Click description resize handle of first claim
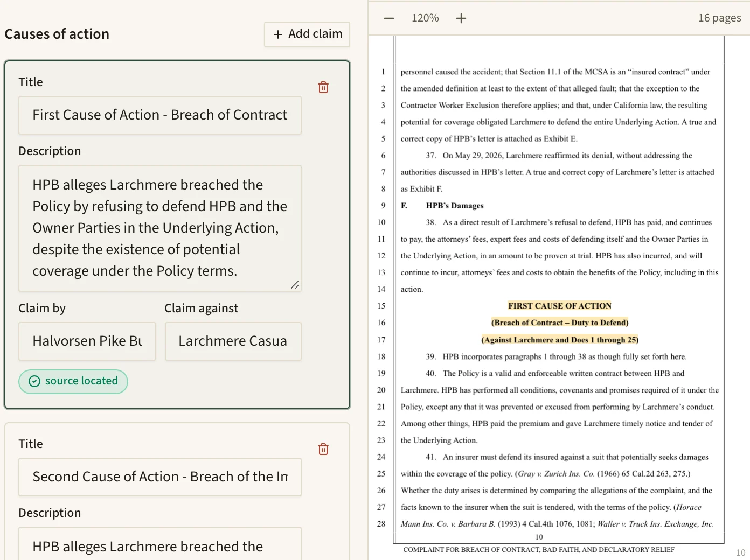Image resolution: width=750 pixels, height=560 pixels. [x=295, y=285]
